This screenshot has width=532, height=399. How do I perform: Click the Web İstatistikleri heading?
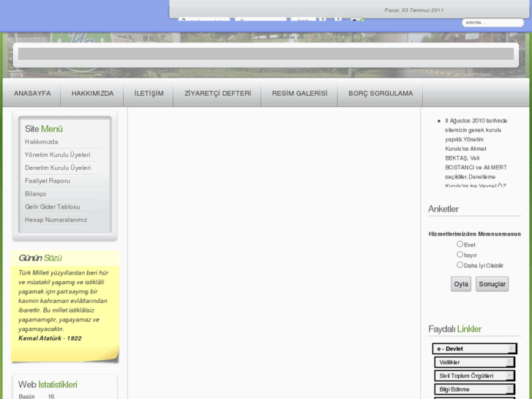click(48, 384)
